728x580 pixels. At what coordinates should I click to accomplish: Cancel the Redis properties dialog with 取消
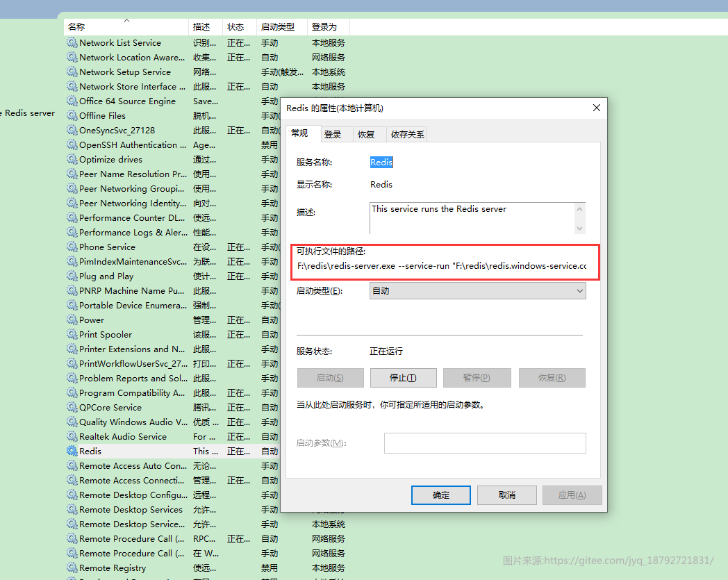pyautogui.click(x=507, y=495)
